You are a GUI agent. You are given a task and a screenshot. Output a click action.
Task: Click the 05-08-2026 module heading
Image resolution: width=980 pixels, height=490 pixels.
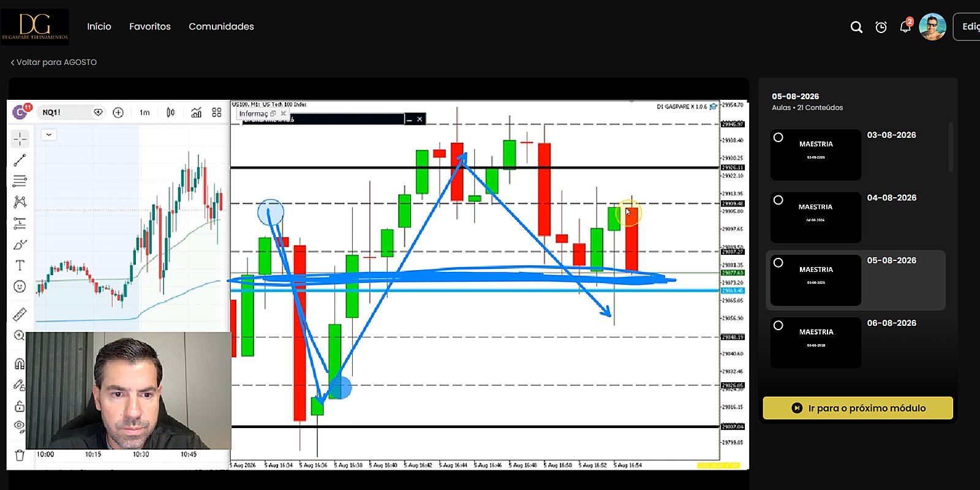pyautogui.click(x=795, y=96)
